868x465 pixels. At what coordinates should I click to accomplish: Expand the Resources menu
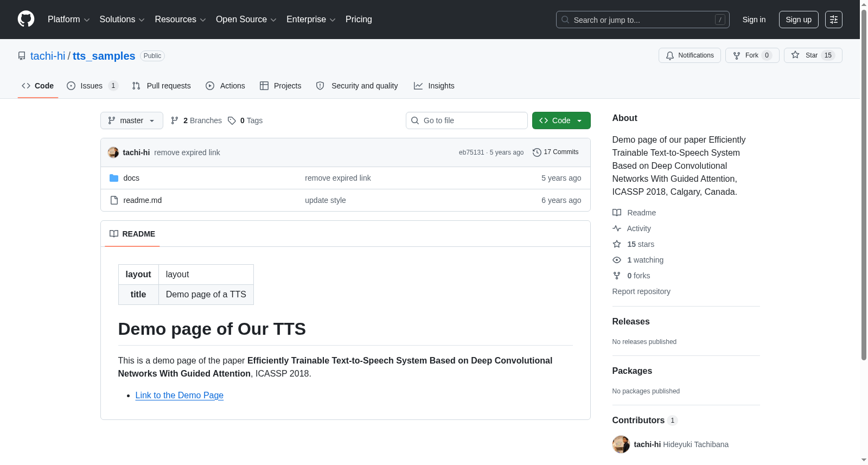coord(180,20)
